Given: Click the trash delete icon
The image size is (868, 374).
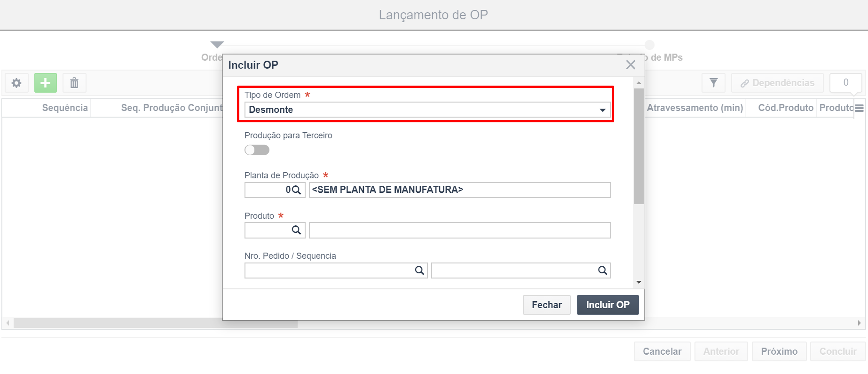Looking at the screenshot, I should click(x=74, y=83).
